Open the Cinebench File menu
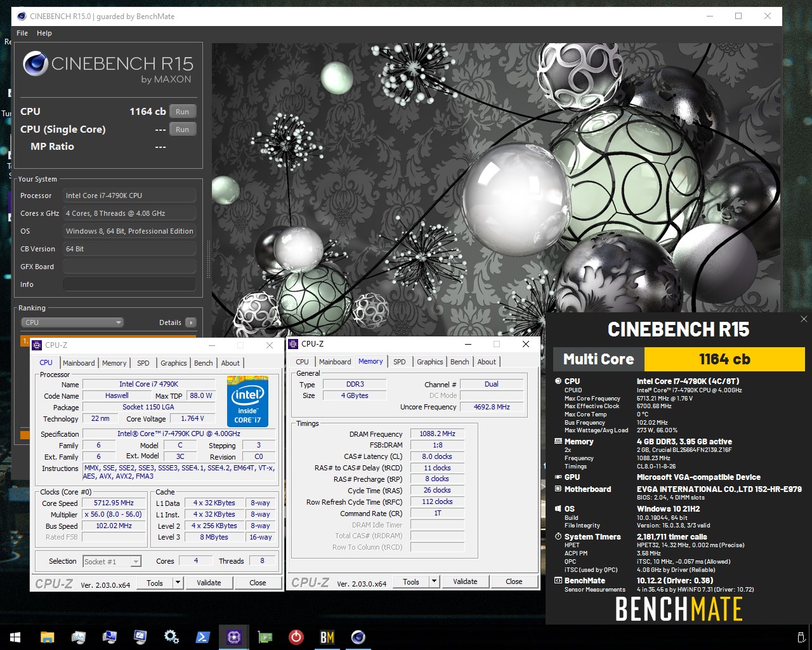The height and width of the screenshot is (650, 812). pos(22,33)
